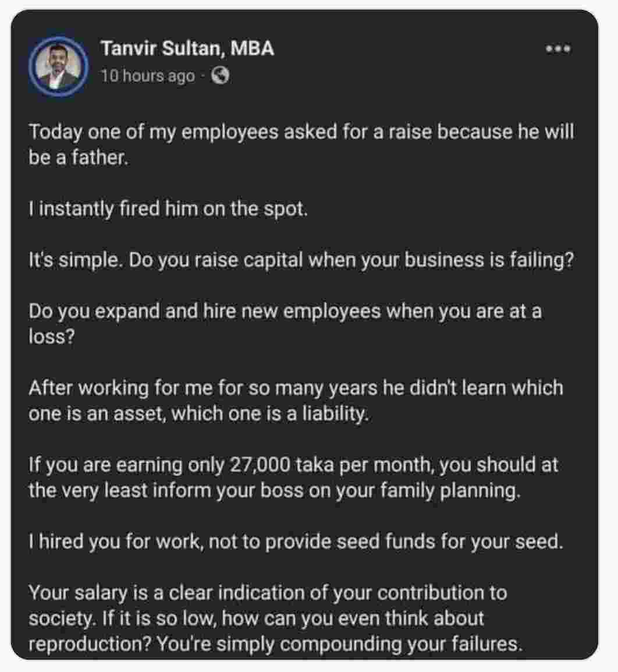Click the question about raising capital when failing
Screen dimensions: 618x672
351,260
